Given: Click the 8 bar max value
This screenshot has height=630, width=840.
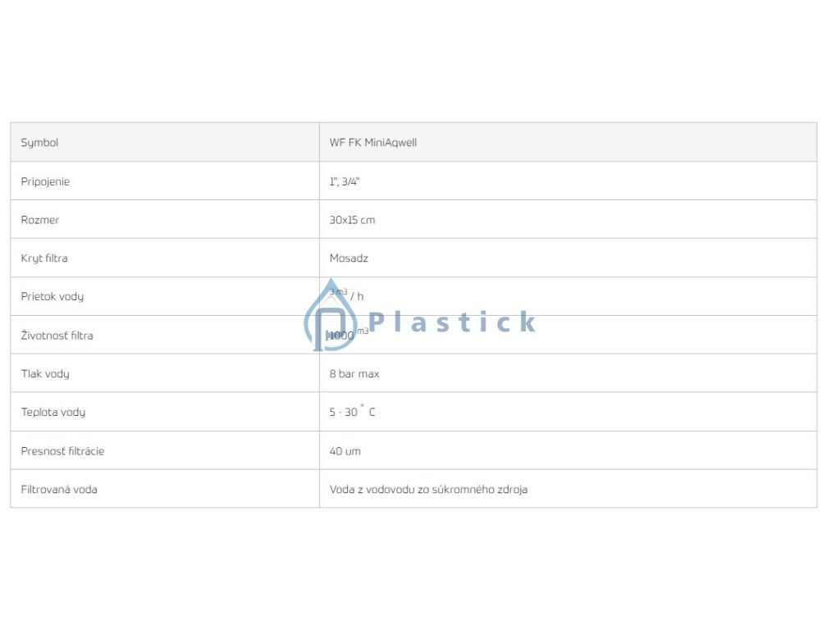Looking at the screenshot, I should coord(354,374).
